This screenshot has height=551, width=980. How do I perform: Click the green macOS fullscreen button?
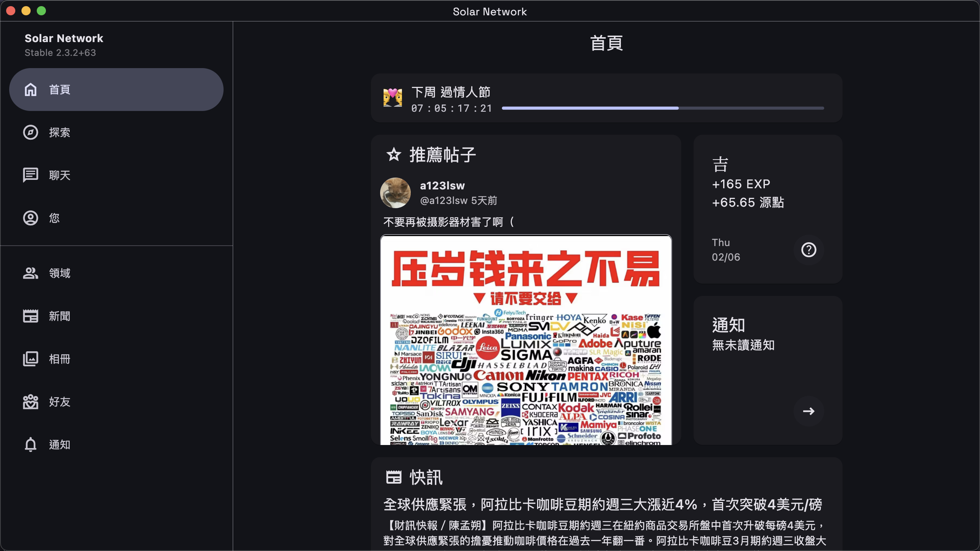click(41, 11)
